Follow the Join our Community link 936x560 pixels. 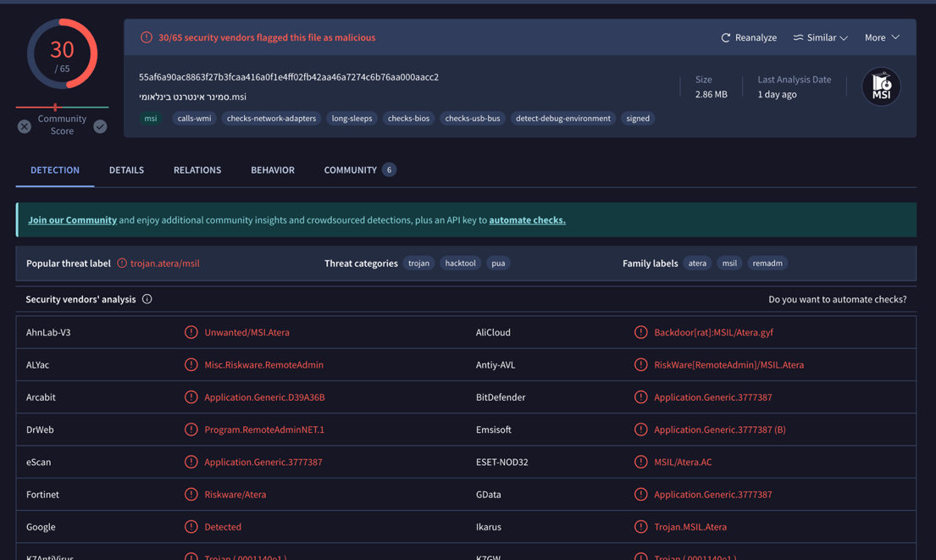pos(72,220)
